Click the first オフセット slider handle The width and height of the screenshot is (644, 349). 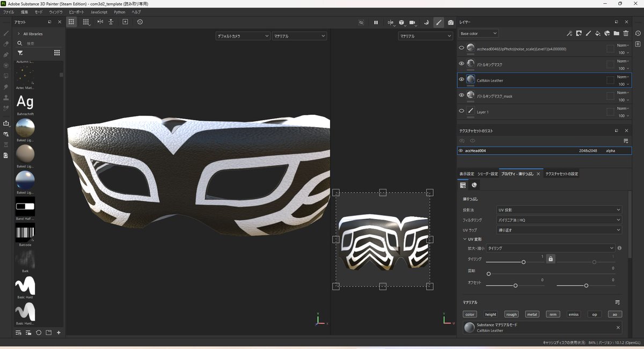515,286
